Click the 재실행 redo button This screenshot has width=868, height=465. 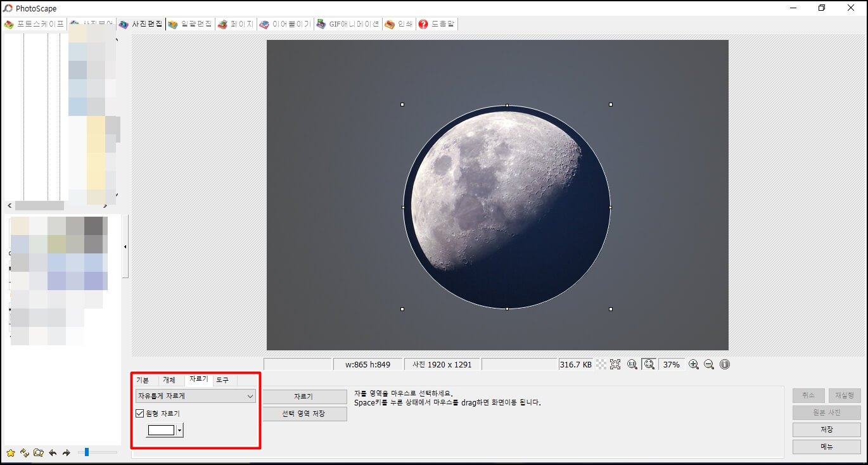(x=845, y=395)
